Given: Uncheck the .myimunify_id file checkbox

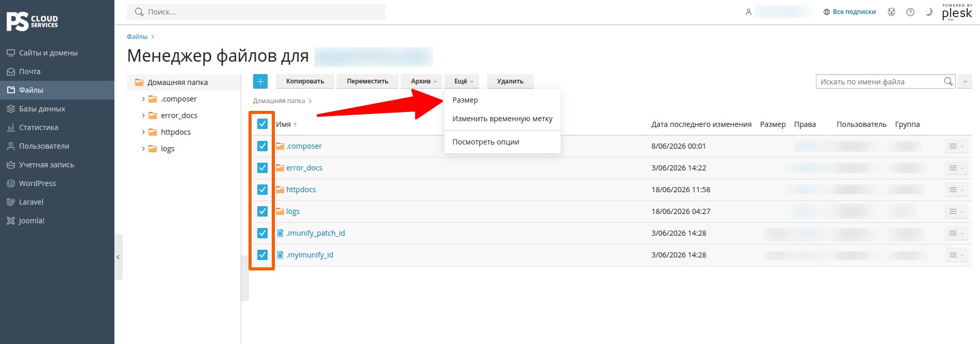Looking at the screenshot, I should tap(262, 255).
